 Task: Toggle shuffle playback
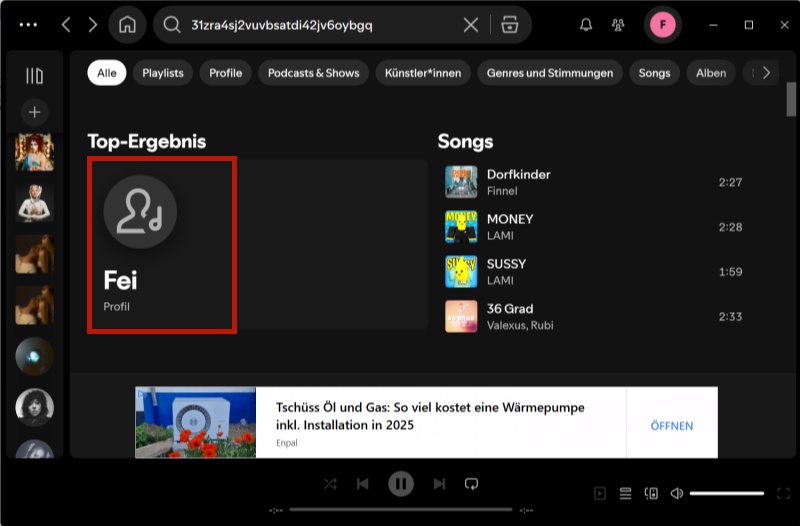[x=330, y=484]
